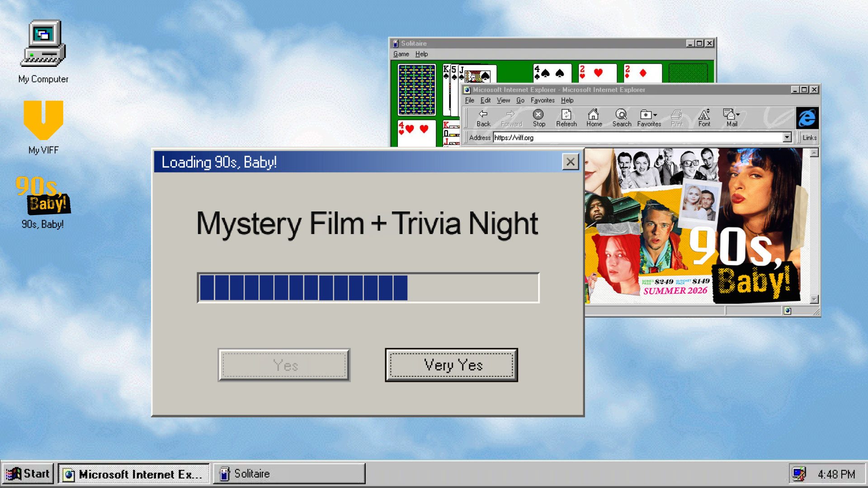Select the 4 of hearts tableau card
The height and width of the screenshot is (488, 868).
point(416,133)
